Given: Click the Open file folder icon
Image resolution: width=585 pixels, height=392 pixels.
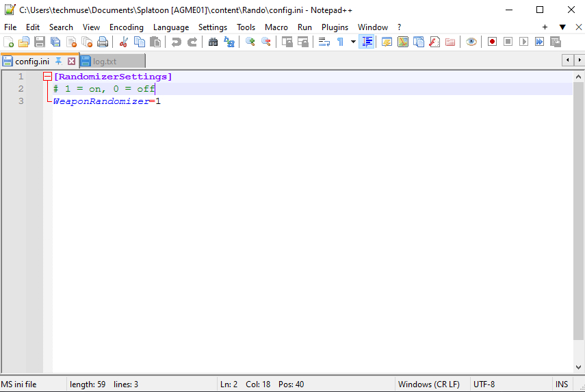Looking at the screenshot, I should click(x=24, y=42).
